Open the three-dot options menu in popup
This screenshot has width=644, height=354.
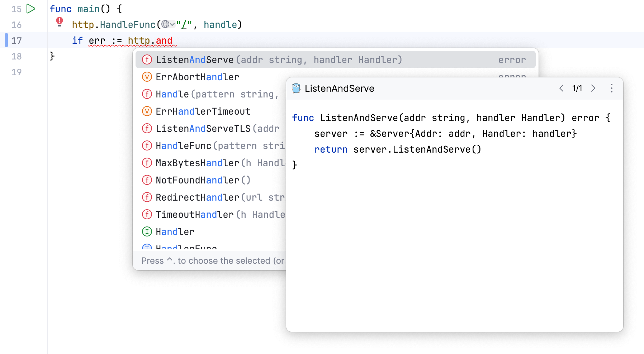612,88
